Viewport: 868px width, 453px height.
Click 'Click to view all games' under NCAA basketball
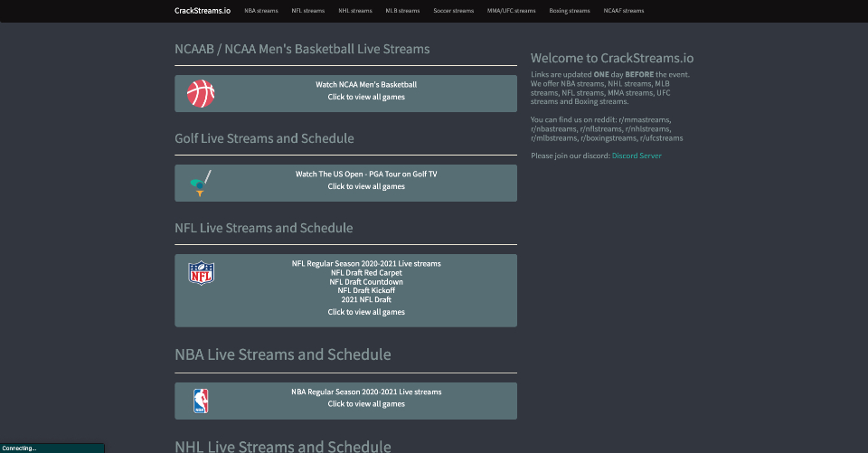coord(366,97)
